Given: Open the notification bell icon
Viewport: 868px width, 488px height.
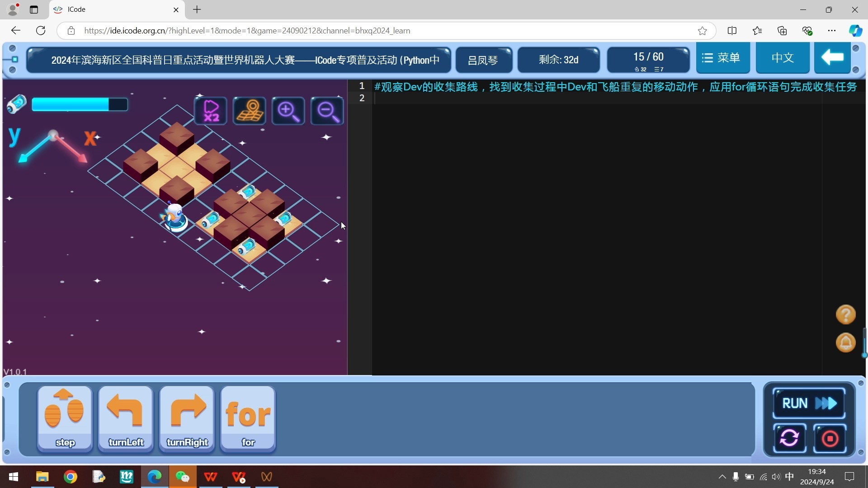Looking at the screenshot, I should [x=845, y=343].
